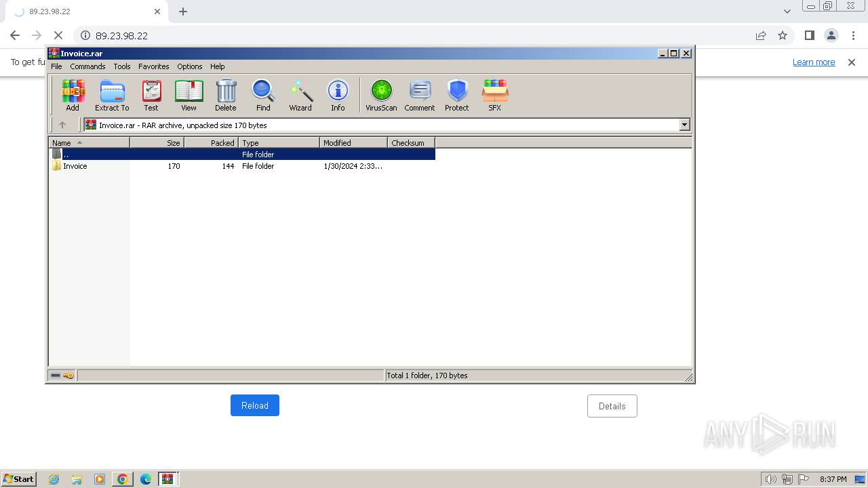Image resolution: width=868 pixels, height=488 pixels.
Task: Open the Help menu
Action: click(217, 66)
